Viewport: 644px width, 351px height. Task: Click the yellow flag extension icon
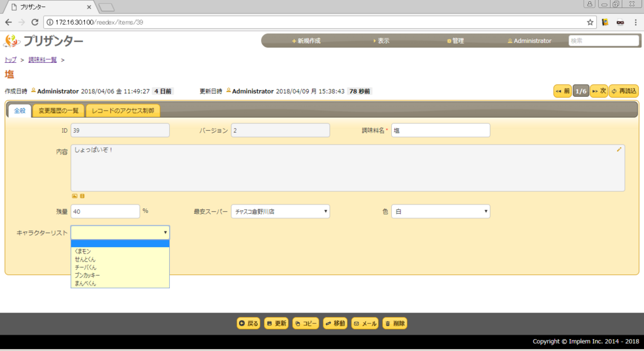605,22
